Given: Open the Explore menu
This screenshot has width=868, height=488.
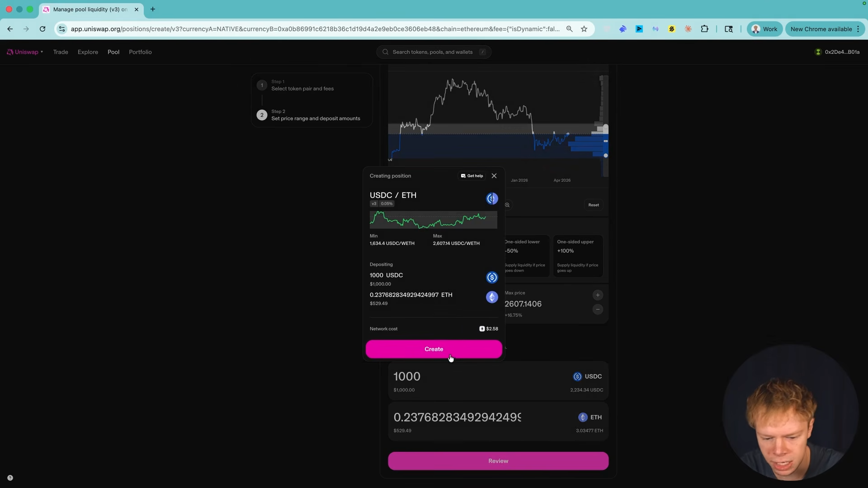Looking at the screenshot, I should click(x=88, y=52).
